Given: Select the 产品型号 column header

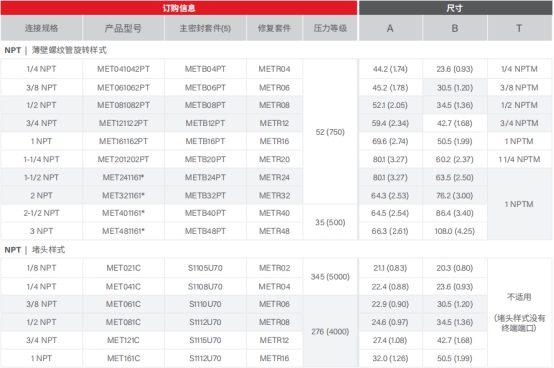Looking at the screenshot, I should coord(123,28).
